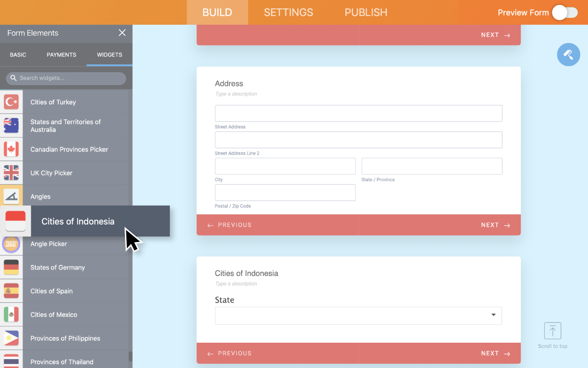Switch to the Settings tab
Image resolution: width=588 pixels, height=368 pixels.
(288, 12)
